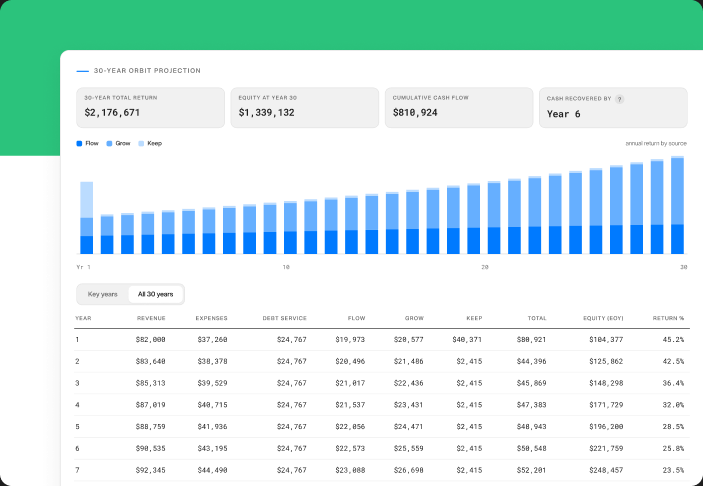Viewport: 703px width, 486px height.
Task: Click the Yr 1 axis label
Action: [84, 267]
